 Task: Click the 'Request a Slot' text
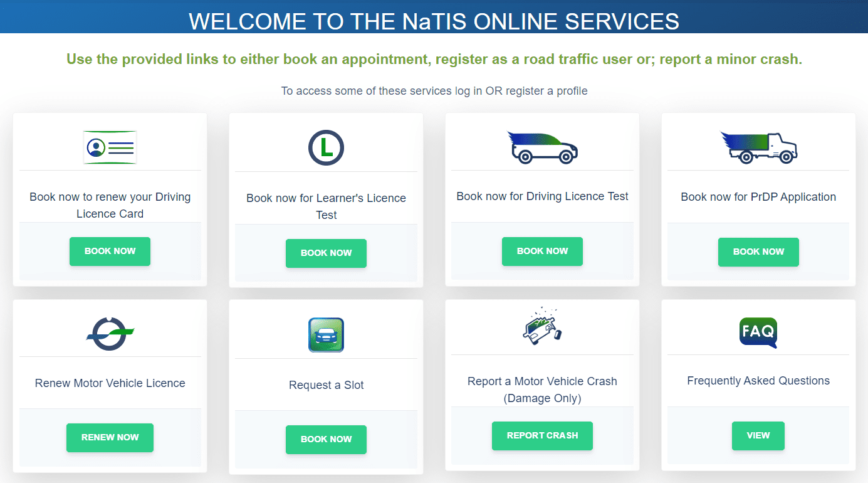point(326,385)
